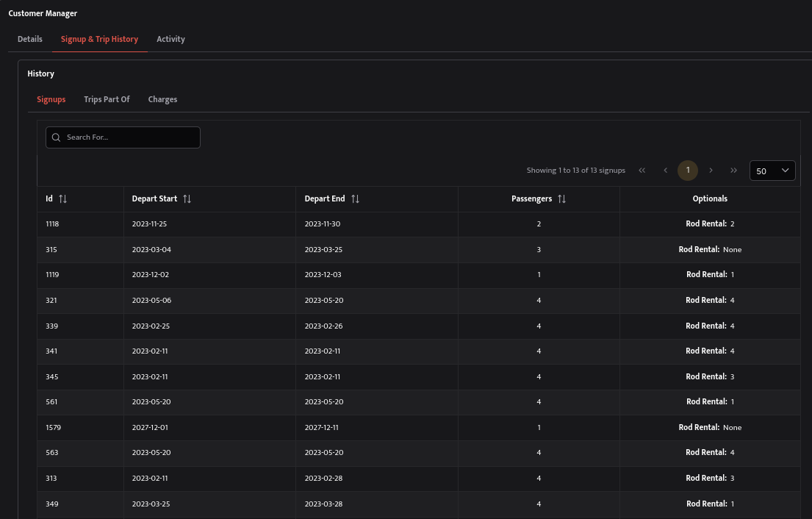This screenshot has height=519, width=812.
Task: Click depart end date 2023-03-28
Action: 323,504
